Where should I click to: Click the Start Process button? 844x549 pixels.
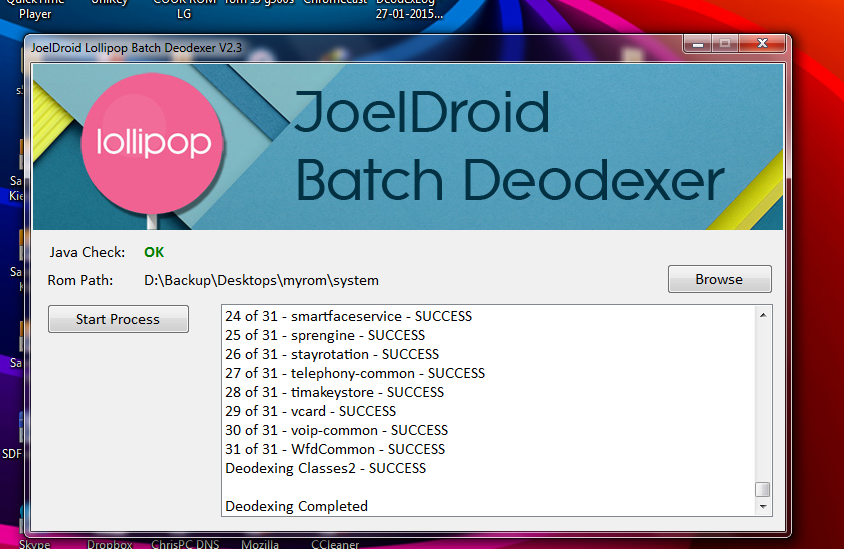point(118,319)
